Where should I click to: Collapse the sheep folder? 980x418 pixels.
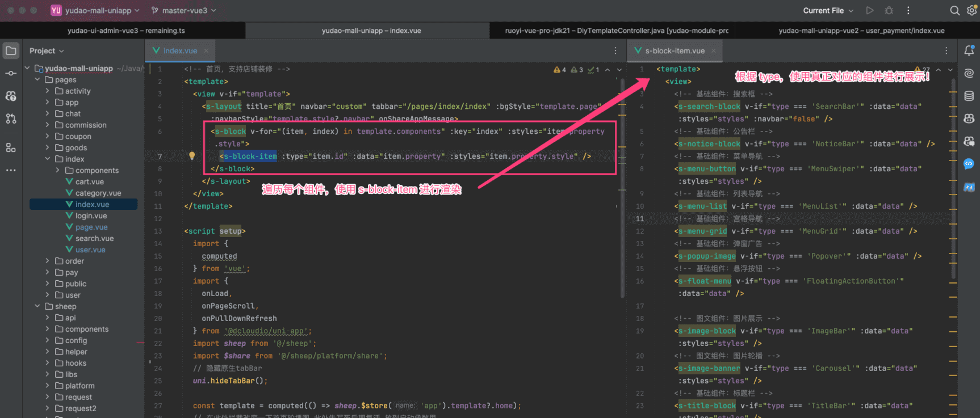point(37,306)
